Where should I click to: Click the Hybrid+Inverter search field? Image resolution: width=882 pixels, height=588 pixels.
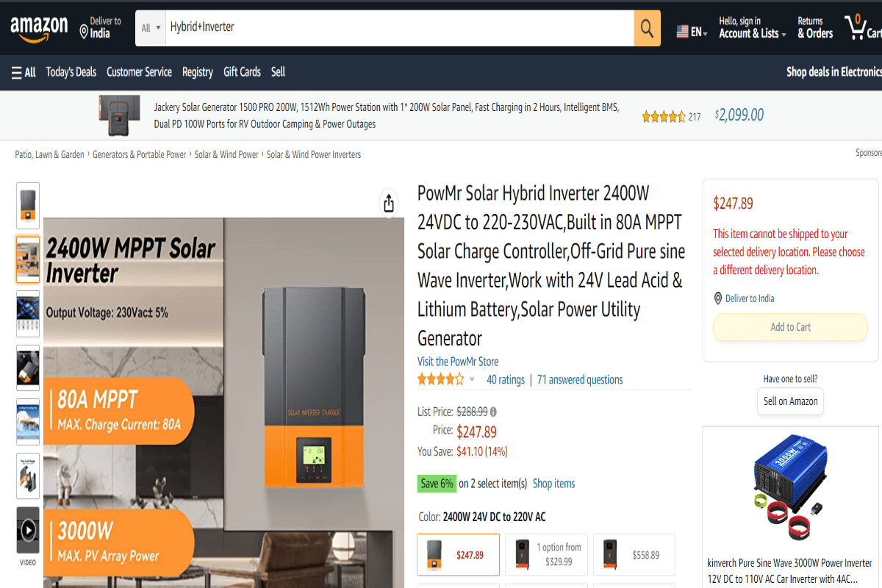pyautogui.click(x=397, y=28)
